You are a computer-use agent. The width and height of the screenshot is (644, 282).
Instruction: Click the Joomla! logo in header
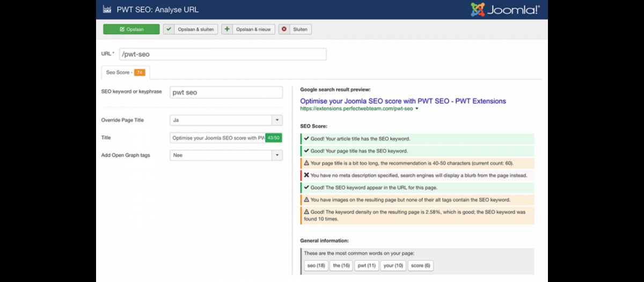pyautogui.click(x=505, y=10)
